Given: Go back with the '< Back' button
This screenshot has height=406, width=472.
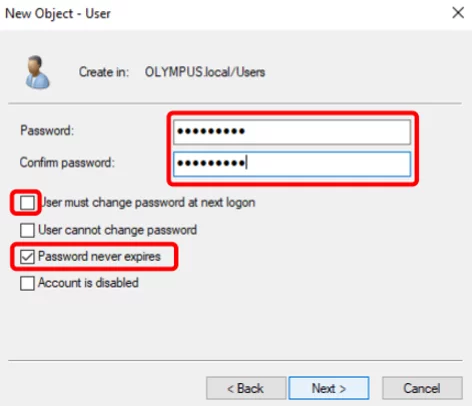Looking at the screenshot, I should tap(246, 388).
